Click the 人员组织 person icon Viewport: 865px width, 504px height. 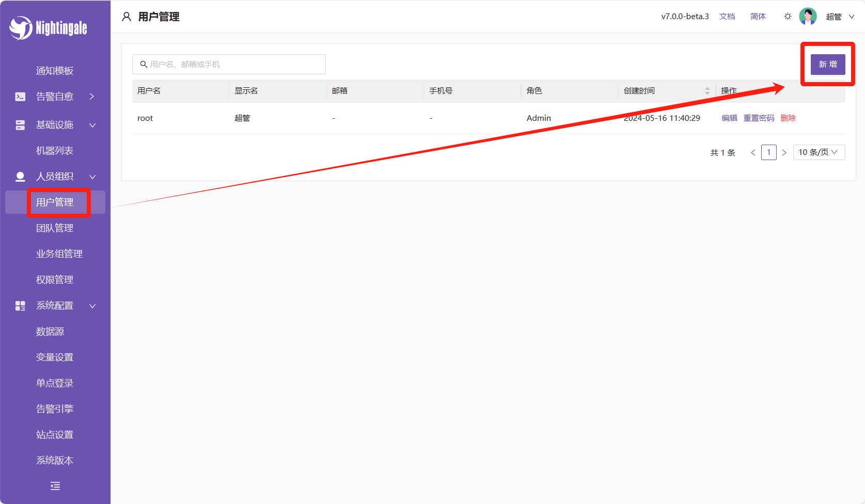pos(20,177)
